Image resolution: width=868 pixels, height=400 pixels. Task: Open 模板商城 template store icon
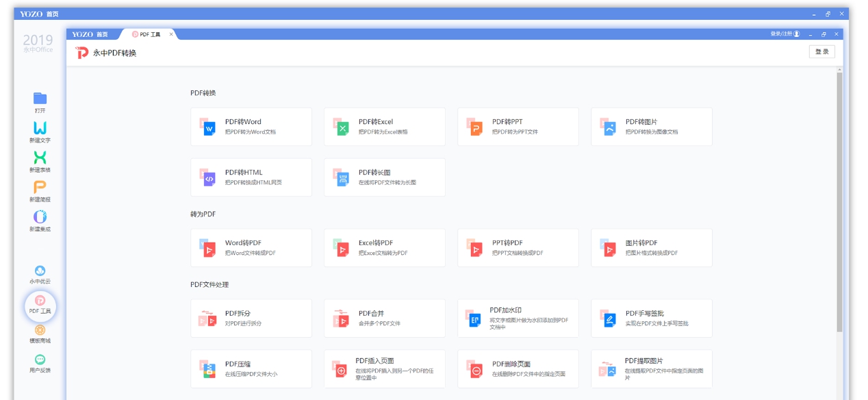tap(40, 330)
